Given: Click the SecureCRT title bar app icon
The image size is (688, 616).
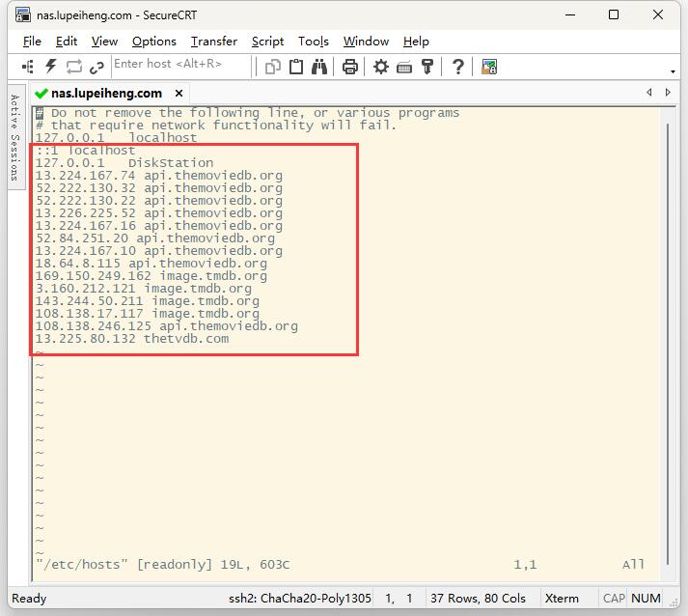Looking at the screenshot, I should [23, 14].
